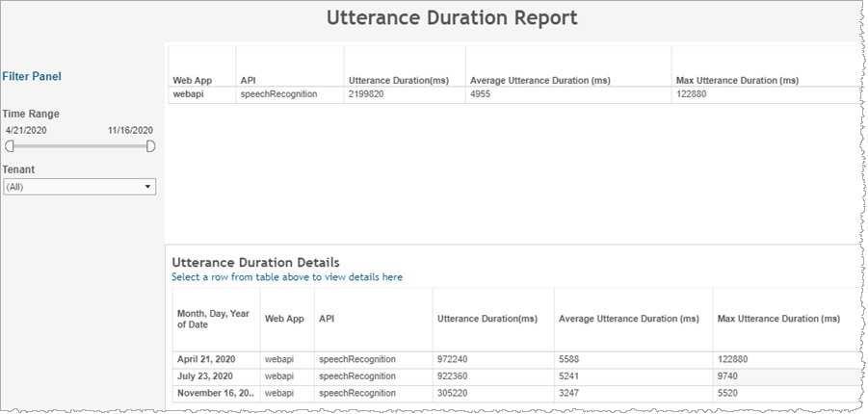The height and width of the screenshot is (414, 868).
Task: Click the 3247 average duration cell
Action: tap(571, 393)
